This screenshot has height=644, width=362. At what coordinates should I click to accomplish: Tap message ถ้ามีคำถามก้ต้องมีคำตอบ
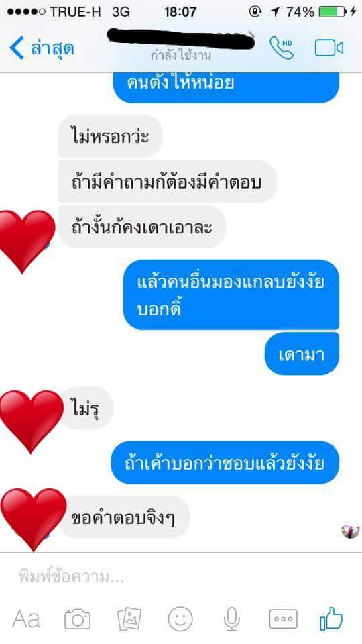point(167,182)
